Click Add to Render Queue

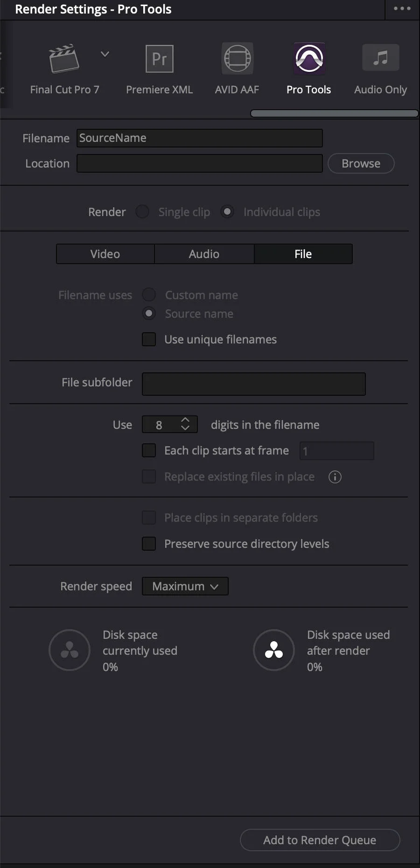pyautogui.click(x=320, y=840)
